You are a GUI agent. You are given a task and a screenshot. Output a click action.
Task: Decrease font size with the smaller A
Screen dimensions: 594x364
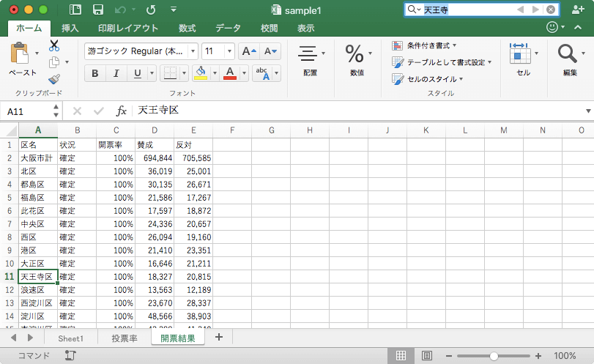point(270,51)
